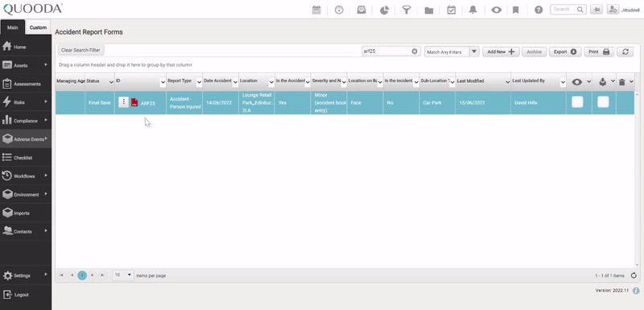Open the Match Any Filters dropdown arrow
Image resolution: width=644 pixels, height=310 pixels.
(x=474, y=52)
